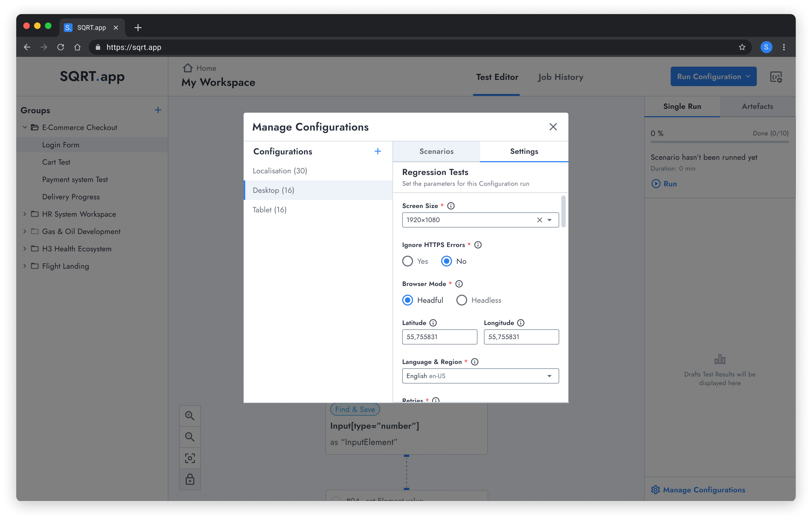
Task: Click the zoom in canvas icon
Action: coord(190,416)
